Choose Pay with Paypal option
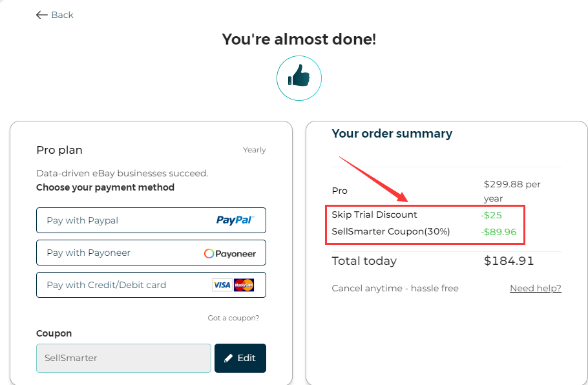This screenshot has width=588, height=385. pyautogui.click(x=83, y=220)
